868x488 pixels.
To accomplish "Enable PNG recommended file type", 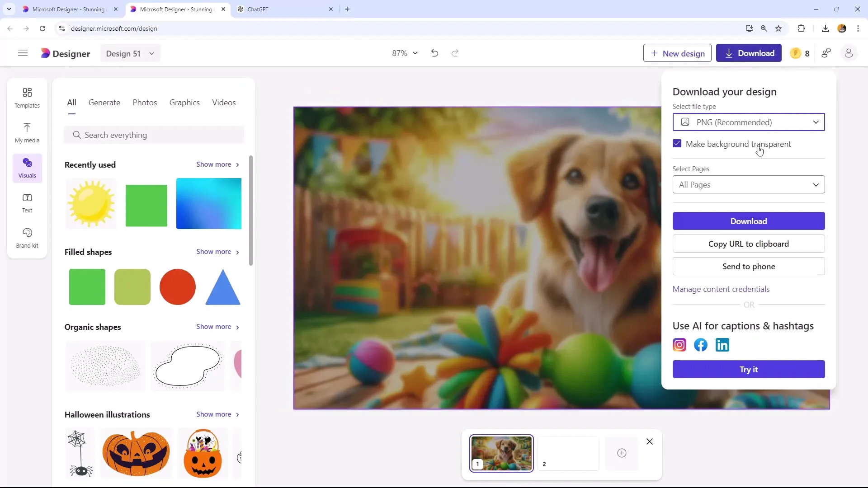I will [x=748, y=122].
